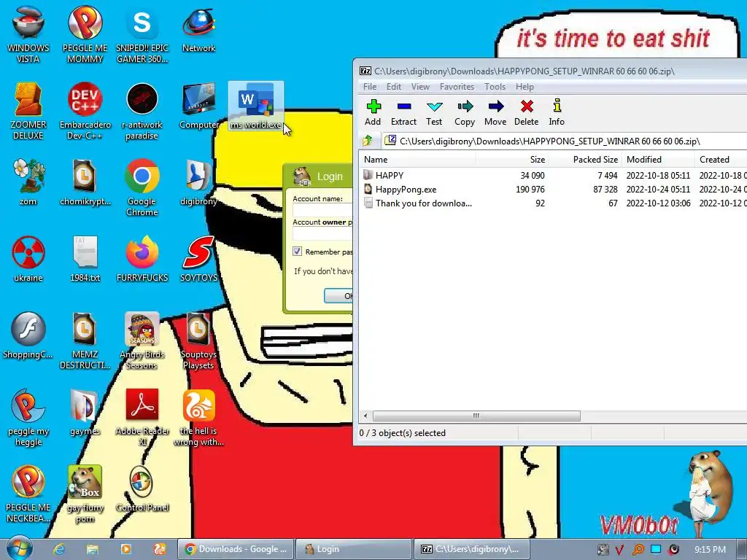Select the ShoppingC... flash desktop icon
Viewport: 747px width, 560px height.
click(28, 335)
